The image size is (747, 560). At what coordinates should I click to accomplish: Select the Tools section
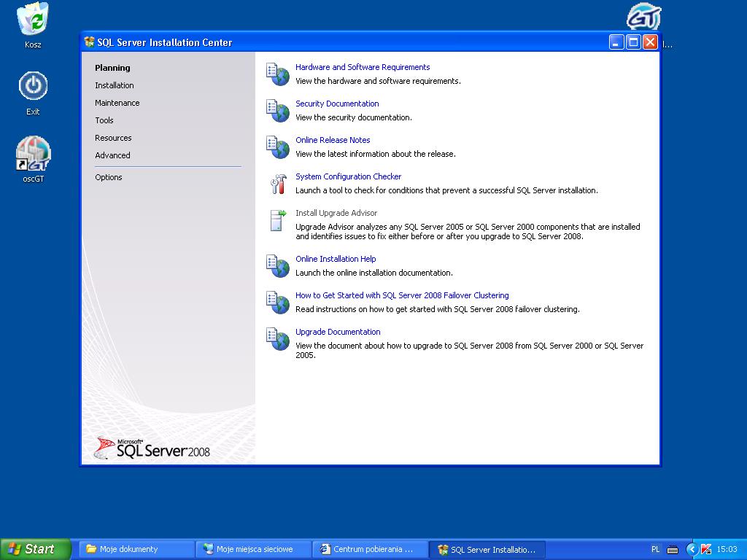[x=104, y=120]
